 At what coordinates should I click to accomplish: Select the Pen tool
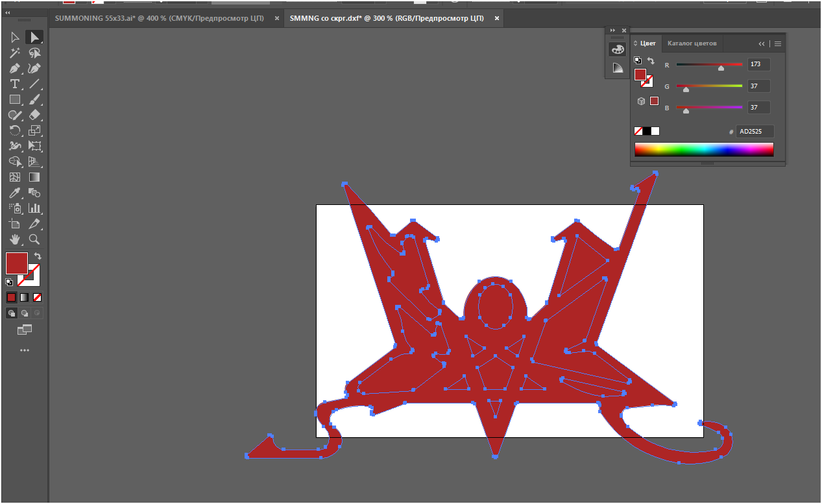pyautogui.click(x=14, y=69)
